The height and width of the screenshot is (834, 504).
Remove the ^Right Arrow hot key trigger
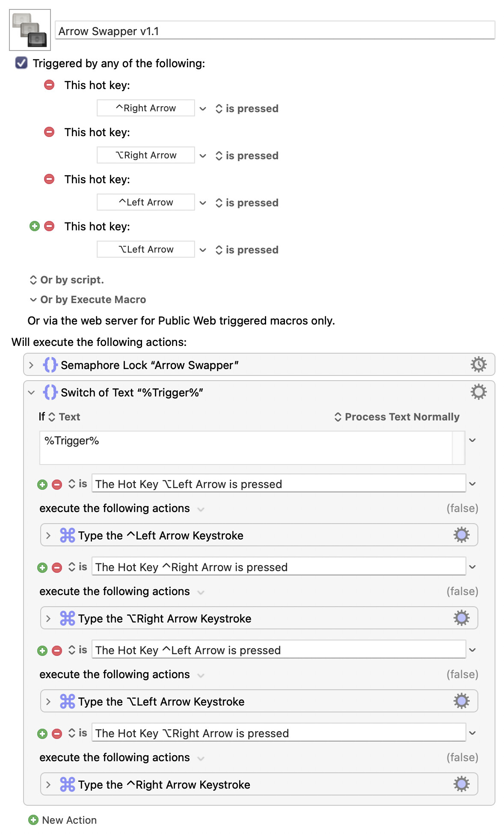[x=49, y=85]
